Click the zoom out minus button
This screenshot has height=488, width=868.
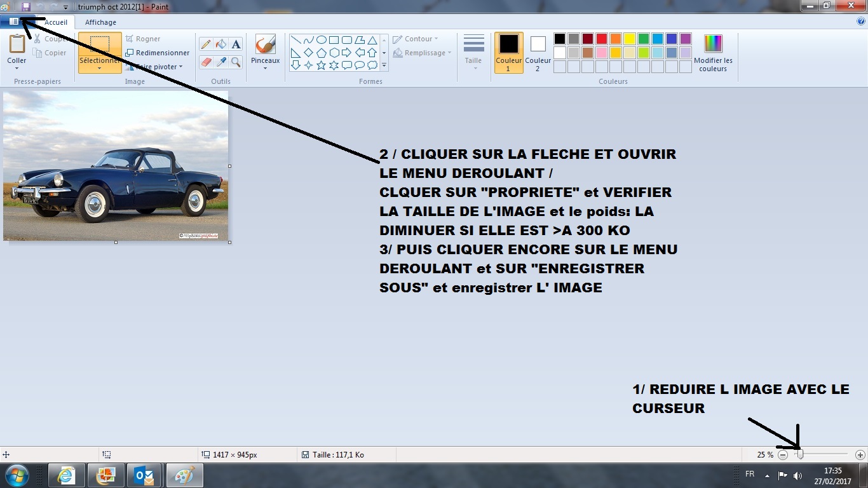[783, 455]
